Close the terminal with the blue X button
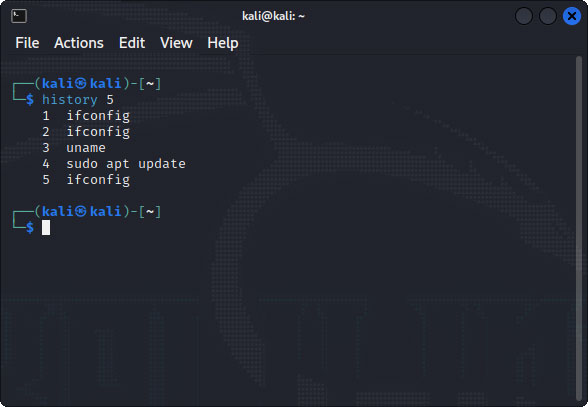The width and height of the screenshot is (588, 407). point(572,16)
